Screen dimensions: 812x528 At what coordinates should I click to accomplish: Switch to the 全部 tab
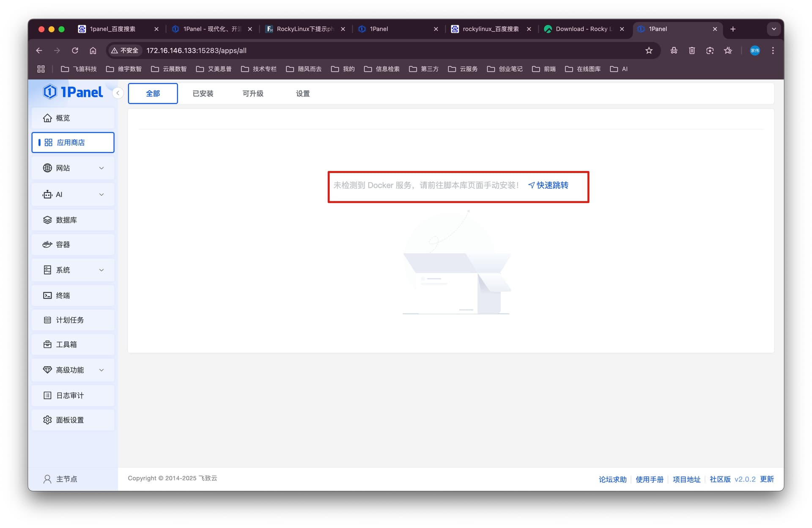pos(153,93)
